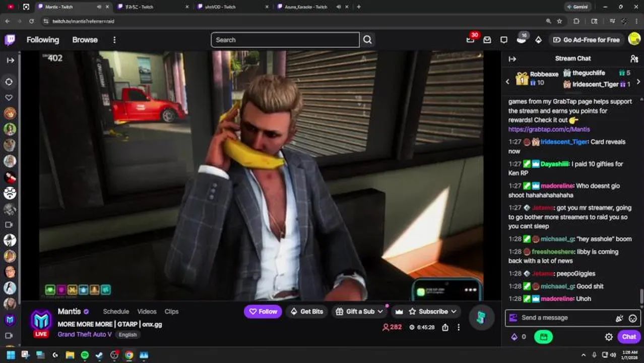Reload the page
Image resolution: width=644 pixels, height=363 pixels.
[x=31, y=21]
